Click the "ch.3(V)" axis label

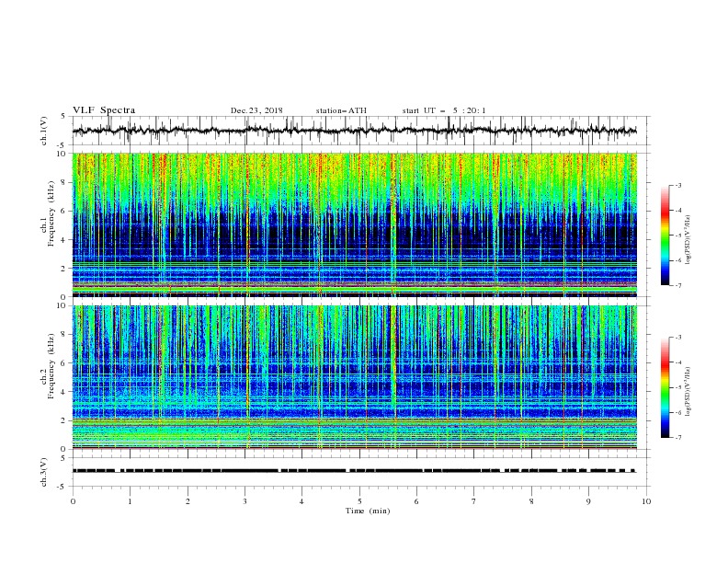click(x=44, y=472)
